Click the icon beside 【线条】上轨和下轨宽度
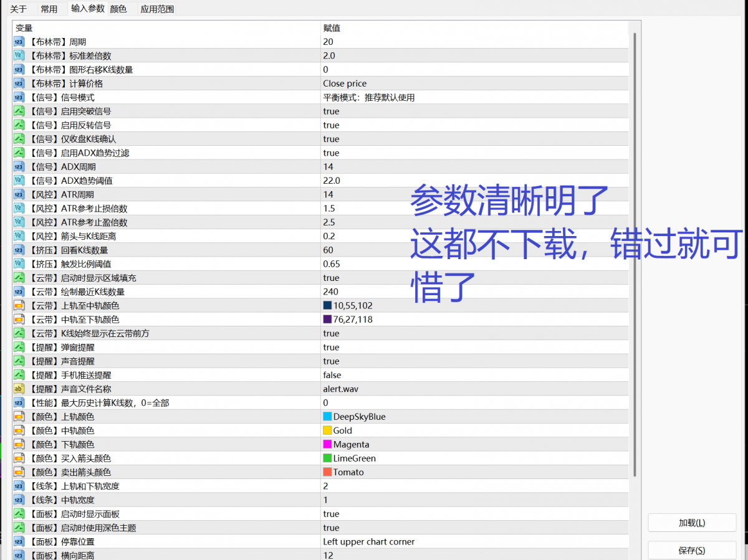The height and width of the screenshot is (560, 748). tap(19, 486)
